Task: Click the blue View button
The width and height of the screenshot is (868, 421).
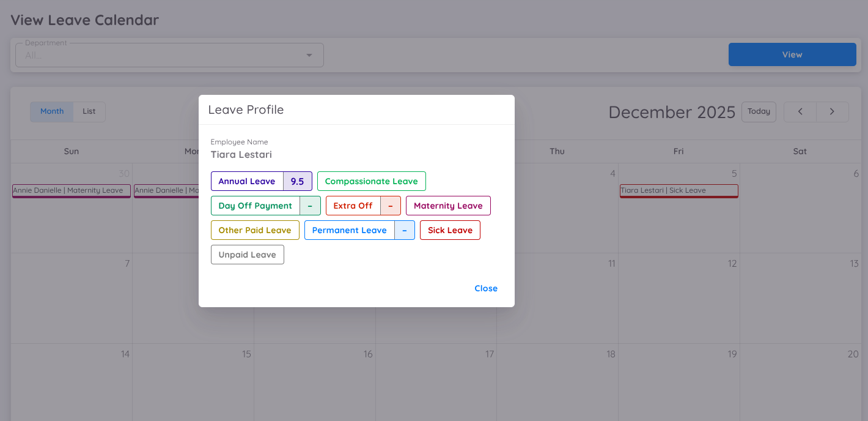Action: (x=792, y=54)
